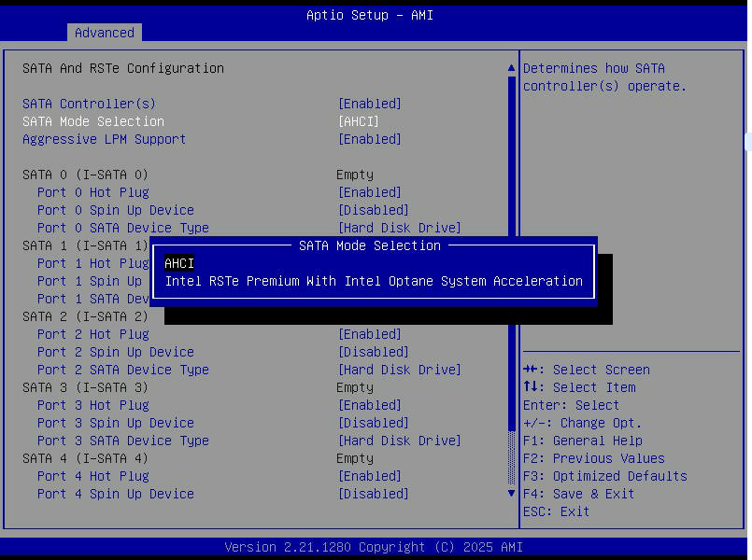Toggle Aggressive LPM Support Enabled value
Screen dimensions: 752x560
click(x=369, y=139)
